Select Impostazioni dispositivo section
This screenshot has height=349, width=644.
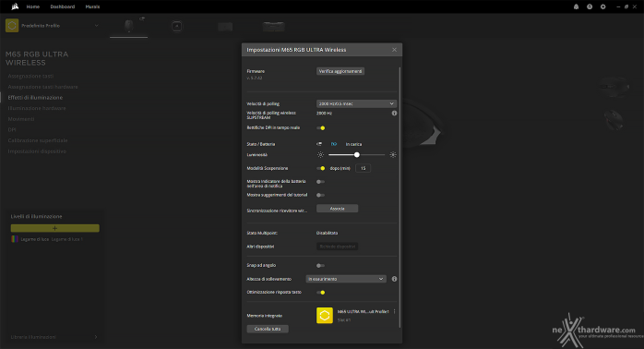coord(37,151)
